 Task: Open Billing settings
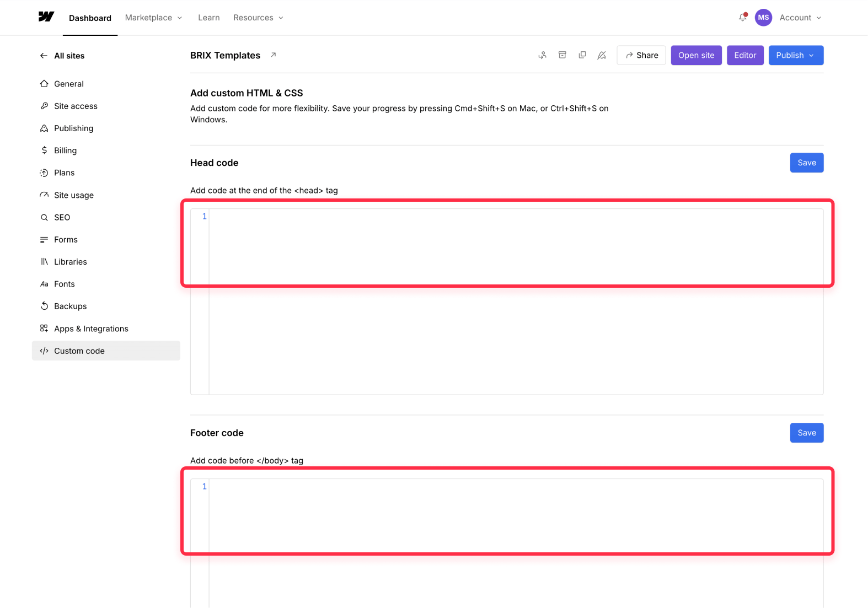tap(106, 150)
